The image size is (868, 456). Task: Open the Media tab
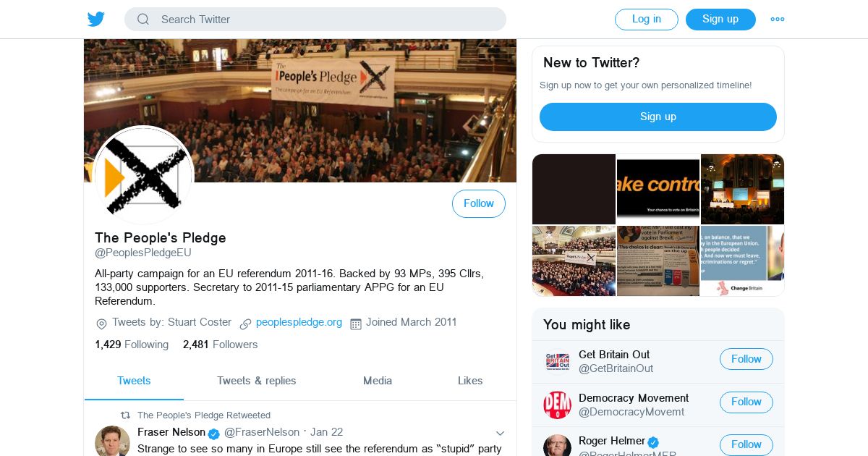point(378,381)
